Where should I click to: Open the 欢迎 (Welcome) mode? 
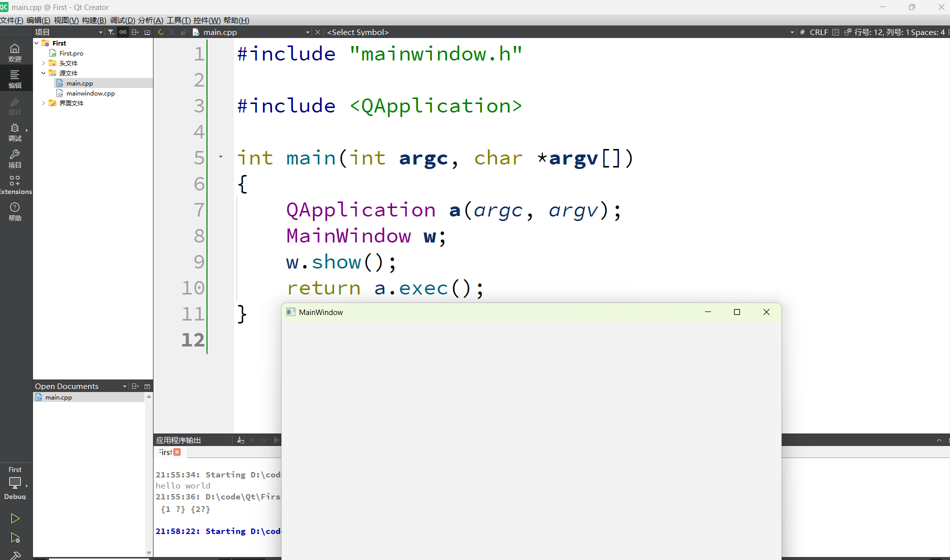[15, 52]
